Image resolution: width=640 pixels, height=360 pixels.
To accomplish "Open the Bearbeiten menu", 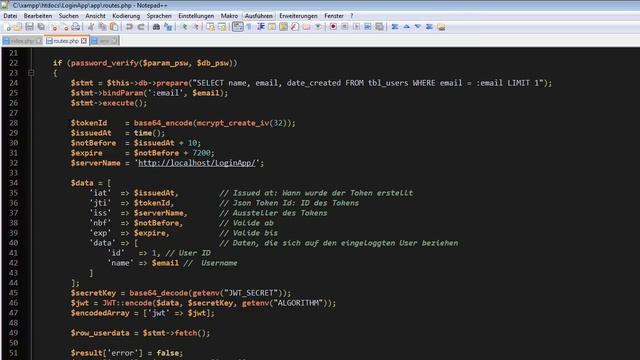I will pyautogui.click(x=38, y=16).
